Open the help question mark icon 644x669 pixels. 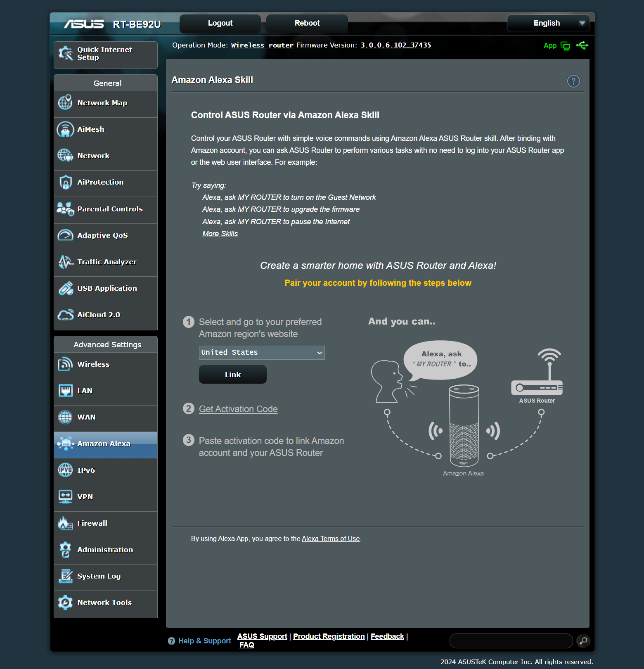(573, 81)
